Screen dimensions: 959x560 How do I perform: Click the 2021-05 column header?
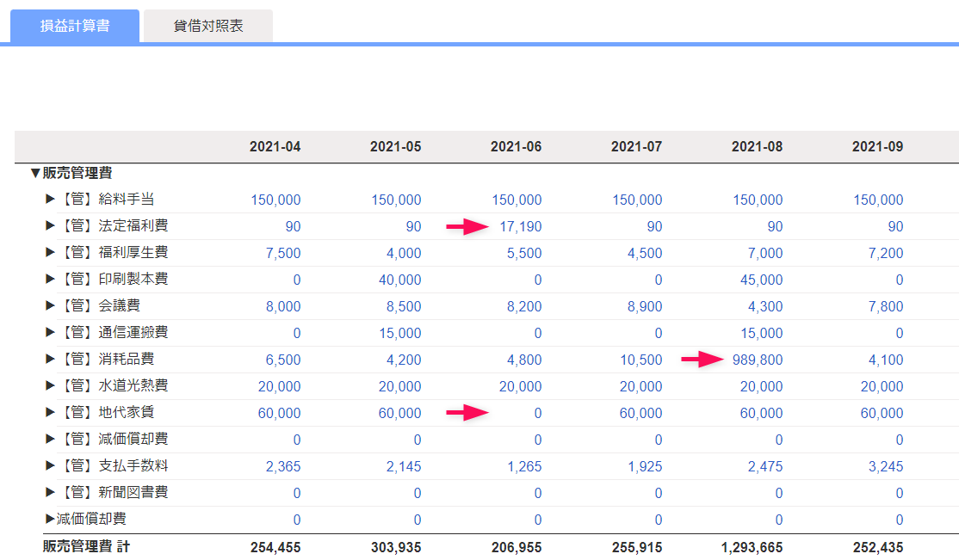click(x=396, y=147)
